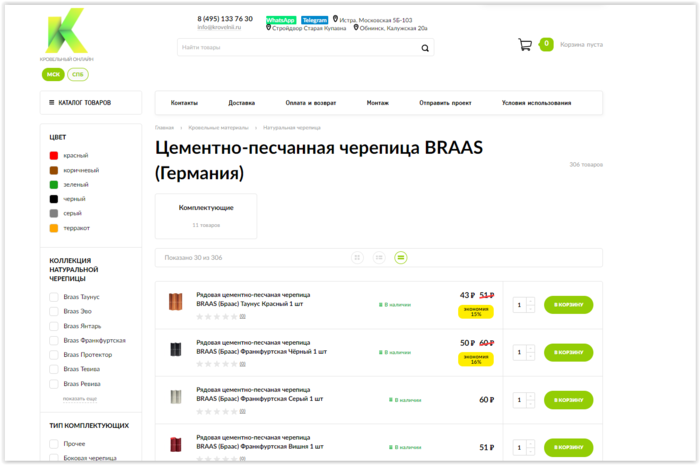The height and width of the screenshot is (465, 700).
Task: Open thumbnail of Франкфуртская Чёрный tile
Action: pos(175,349)
